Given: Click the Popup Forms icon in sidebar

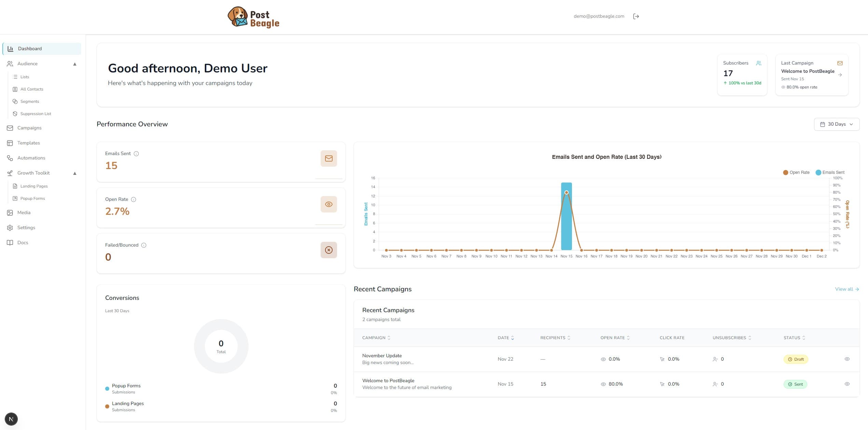Looking at the screenshot, I should click(15, 198).
